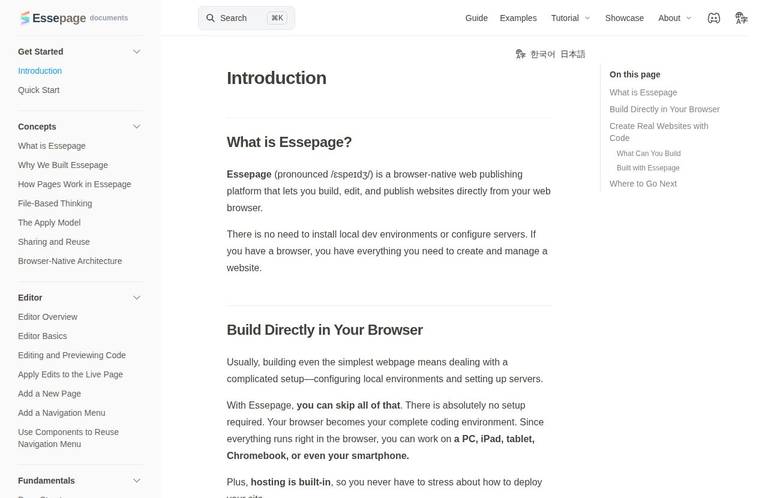768x498 pixels.
Task: Open the Introduction sidebar link
Action: coord(40,71)
